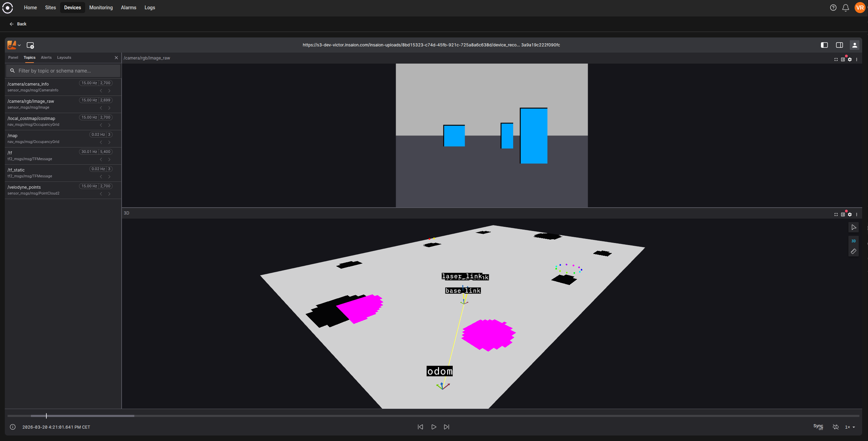Select the /camera/rgb/image_raw topic

[x=63, y=104]
